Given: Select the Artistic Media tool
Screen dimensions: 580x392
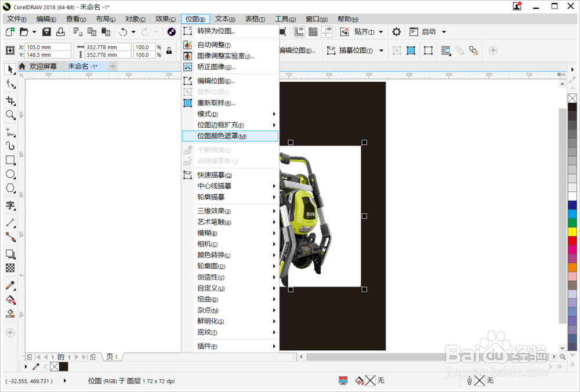Looking at the screenshot, I should pyautogui.click(x=10, y=146).
